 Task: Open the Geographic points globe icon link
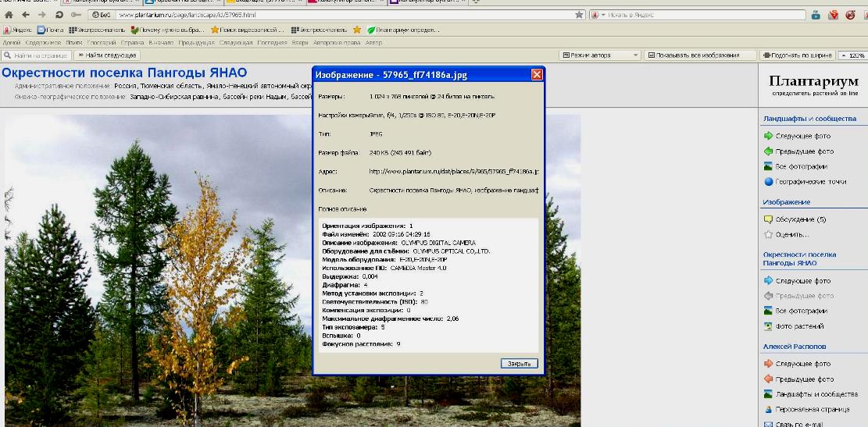tap(768, 182)
